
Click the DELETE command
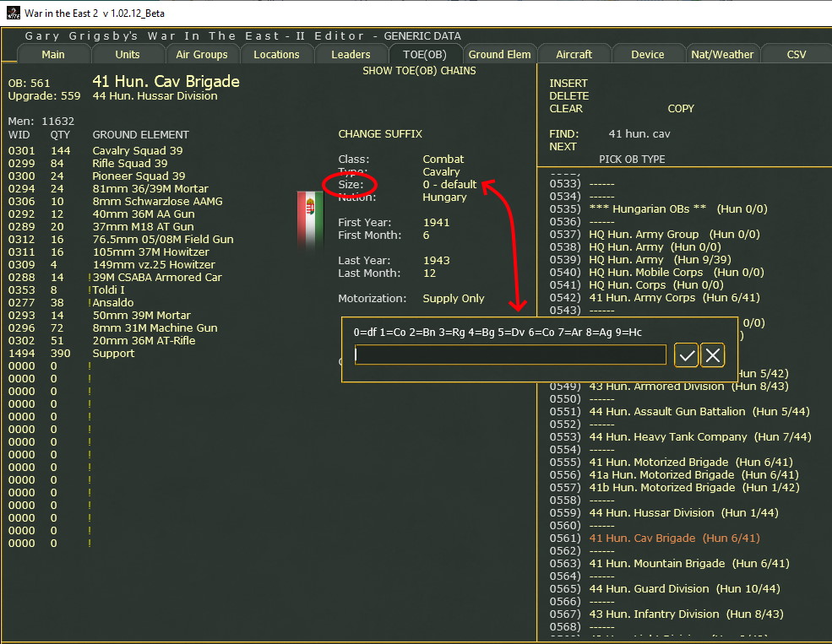pyautogui.click(x=568, y=96)
